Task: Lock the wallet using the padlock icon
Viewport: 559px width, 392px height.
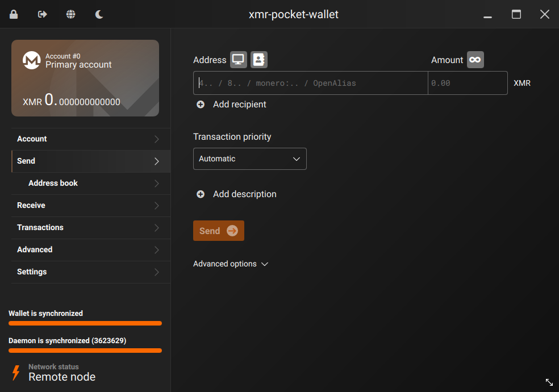Action: pyautogui.click(x=14, y=14)
